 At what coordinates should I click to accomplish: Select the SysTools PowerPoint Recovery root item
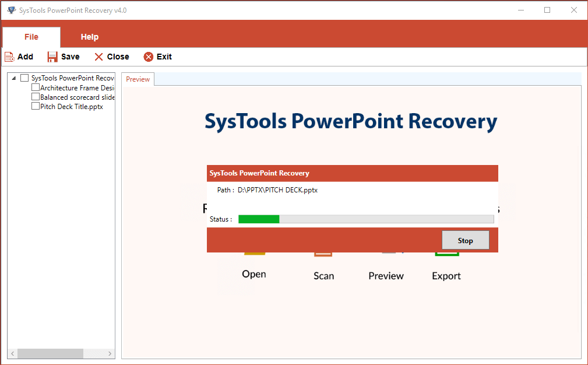point(73,78)
